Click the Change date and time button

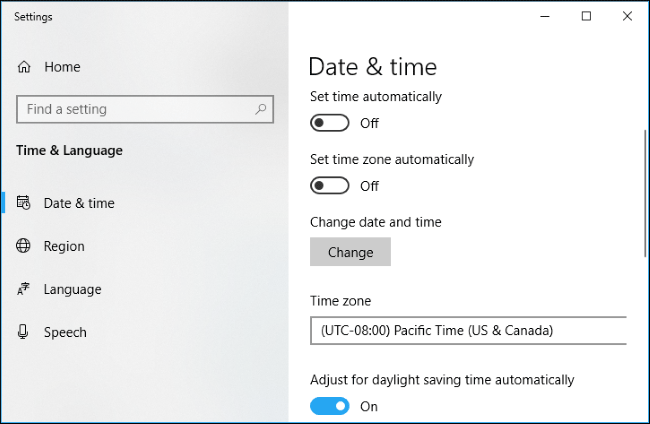(350, 252)
